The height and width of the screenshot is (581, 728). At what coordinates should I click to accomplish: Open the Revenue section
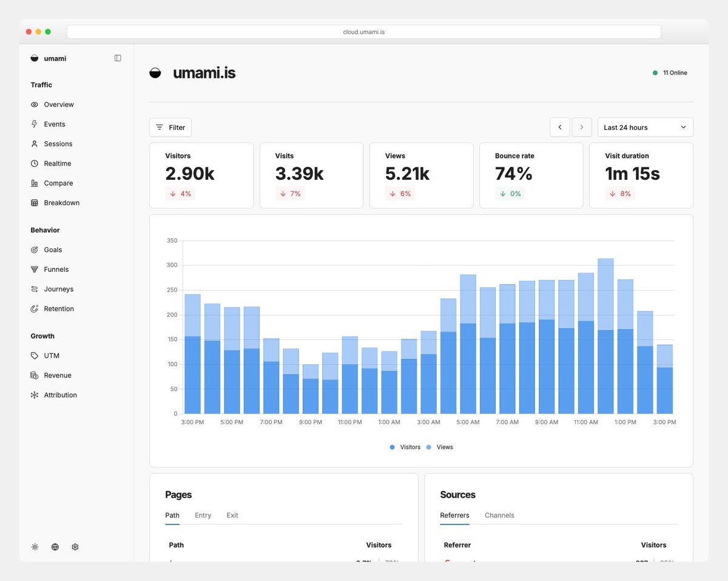[58, 375]
